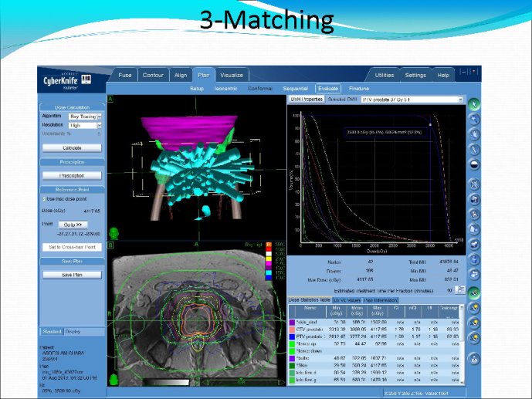This screenshot has width=532, height=399.
Task: Select the Standard display tab
Action: pos(52,332)
